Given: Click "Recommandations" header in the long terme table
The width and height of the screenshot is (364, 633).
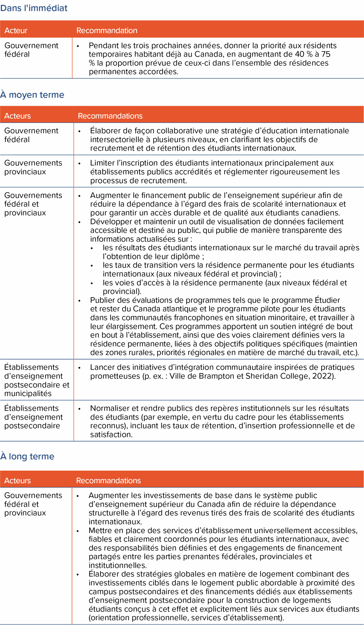Looking at the screenshot, I should pyautogui.click(x=108, y=480).
